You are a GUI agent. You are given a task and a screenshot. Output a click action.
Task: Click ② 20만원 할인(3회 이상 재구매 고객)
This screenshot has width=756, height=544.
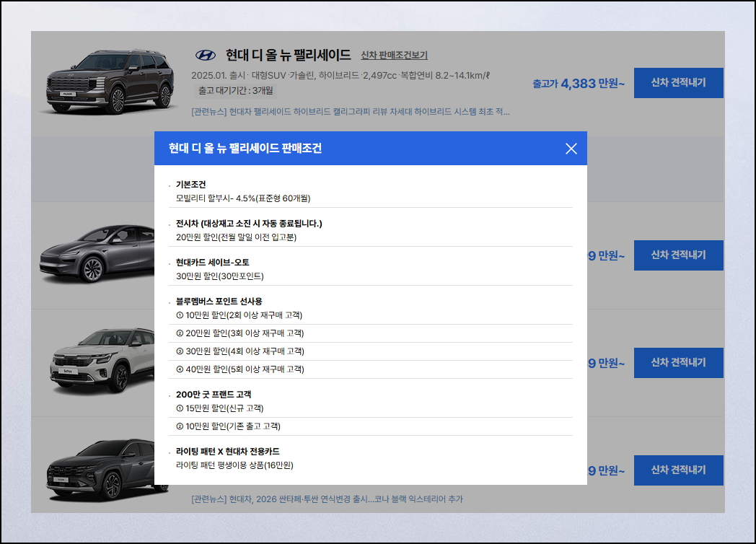pyautogui.click(x=240, y=333)
